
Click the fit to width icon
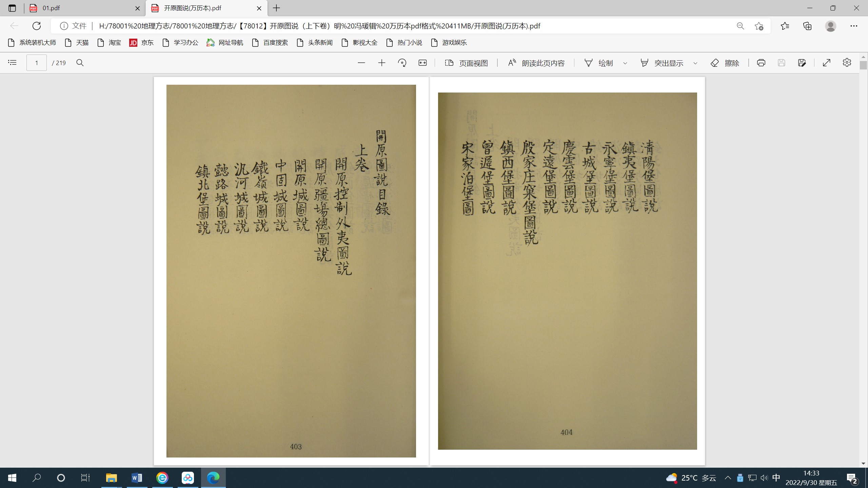click(422, 63)
